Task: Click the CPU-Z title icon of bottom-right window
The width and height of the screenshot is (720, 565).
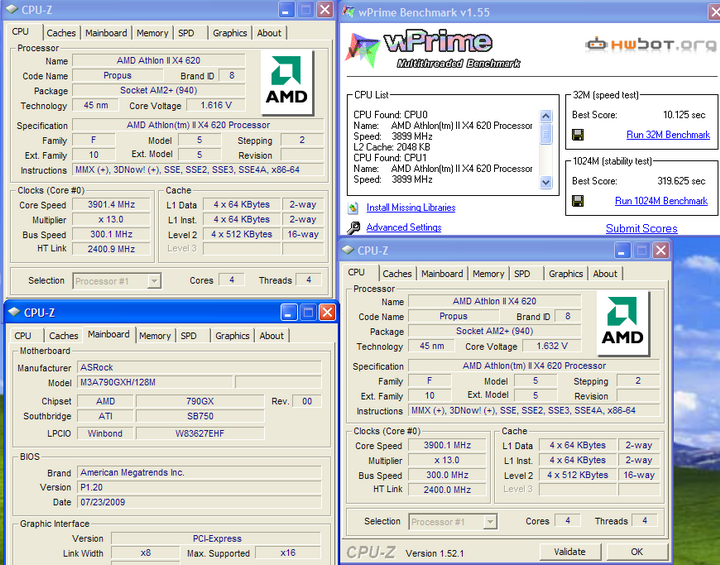Action: (348, 250)
